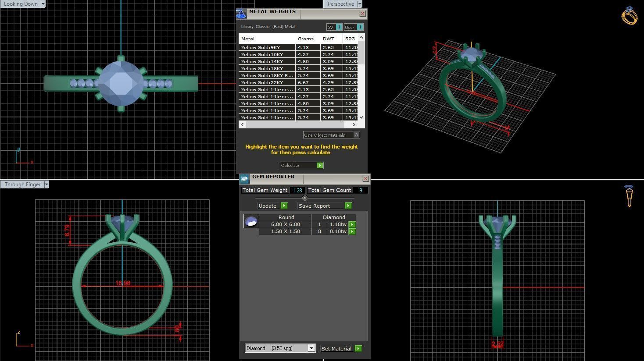Screen dimensions: 644x361
Task: Open the Looking Down viewport dropdown arrow
Action: 43,4
